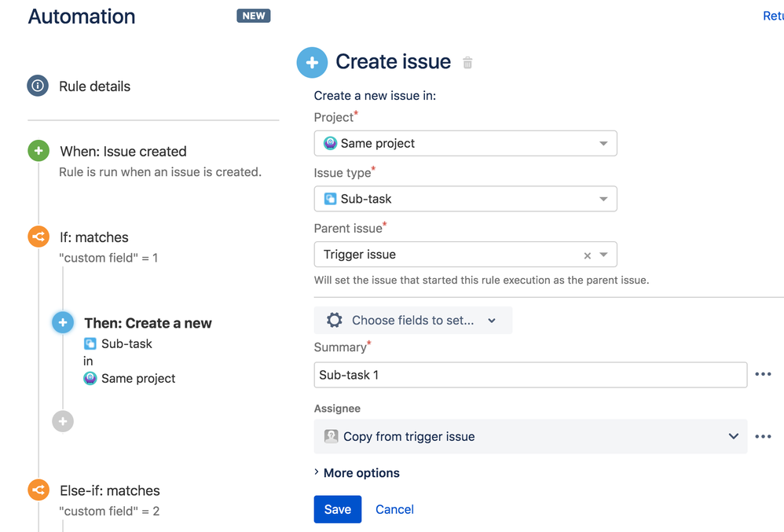Click the orange branch icon beside Else-if: matches

[38, 490]
